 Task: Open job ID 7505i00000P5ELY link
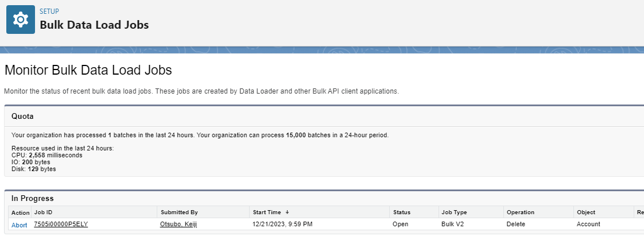[61, 224]
